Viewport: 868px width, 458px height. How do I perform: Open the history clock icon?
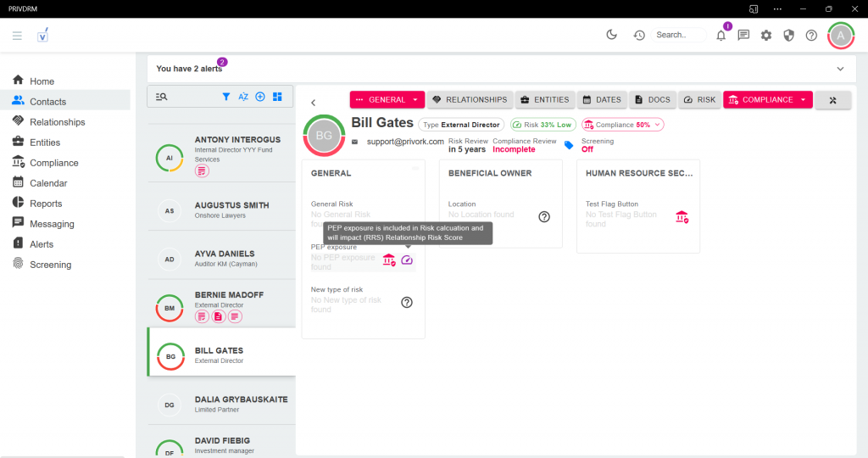click(639, 35)
